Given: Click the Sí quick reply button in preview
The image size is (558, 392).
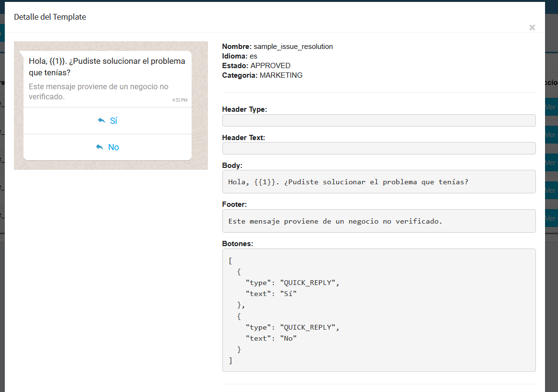Looking at the screenshot, I should click(108, 120).
